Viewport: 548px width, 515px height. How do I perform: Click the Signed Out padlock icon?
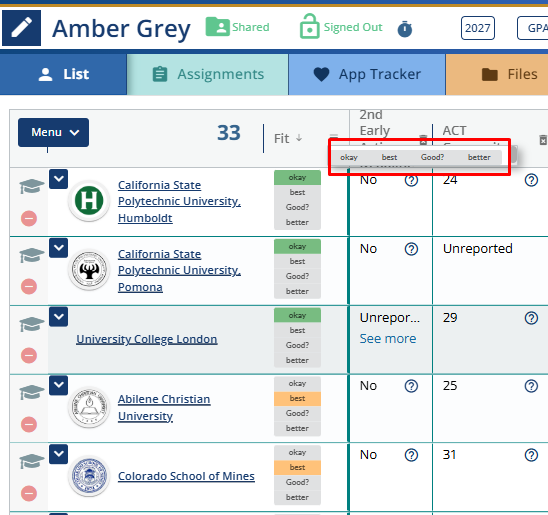pyautogui.click(x=309, y=27)
